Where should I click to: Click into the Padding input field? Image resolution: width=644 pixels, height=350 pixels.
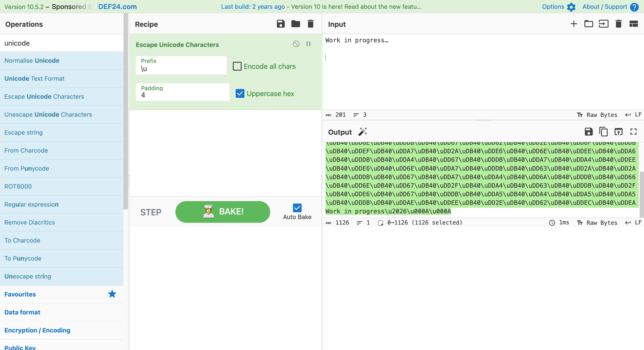tap(182, 95)
